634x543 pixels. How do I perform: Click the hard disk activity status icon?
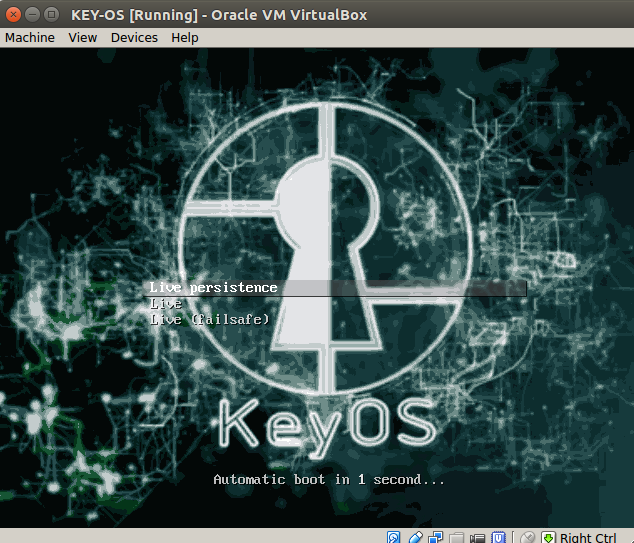click(393, 537)
